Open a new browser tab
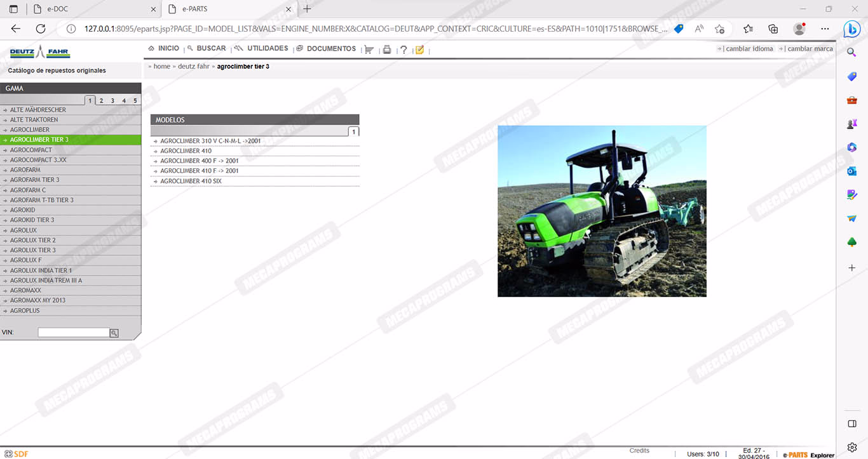This screenshot has height=459, width=868. click(x=308, y=9)
